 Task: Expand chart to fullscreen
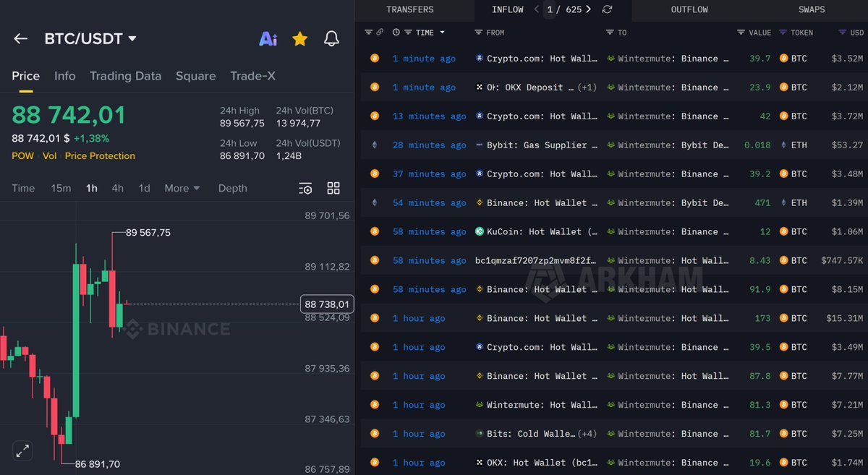click(22, 450)
